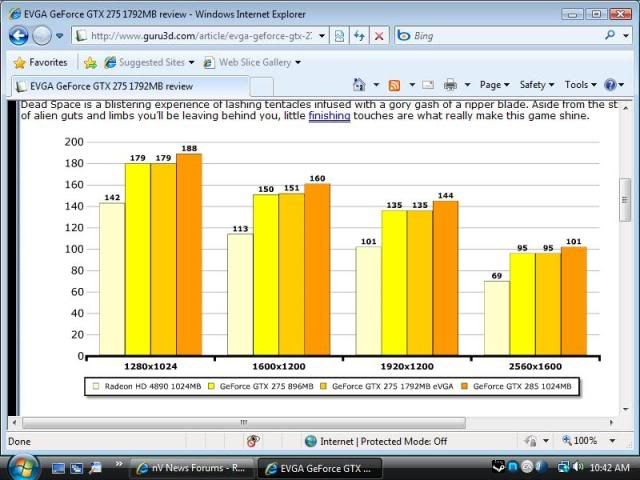Open the Favorites star button
Screen dimensions: 640x480
[x=40, y=62]
